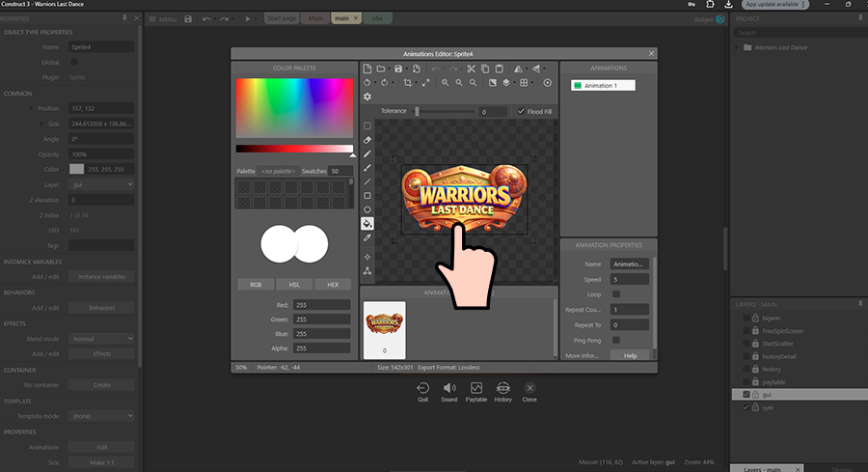Click the RGB color mode button
The width and height of the screenshot is (868, 472).
pyautogui.click(x=256, y=285)
